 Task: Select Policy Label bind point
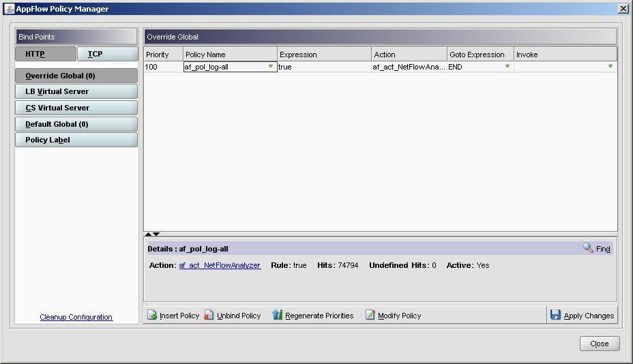coord(76,140)
